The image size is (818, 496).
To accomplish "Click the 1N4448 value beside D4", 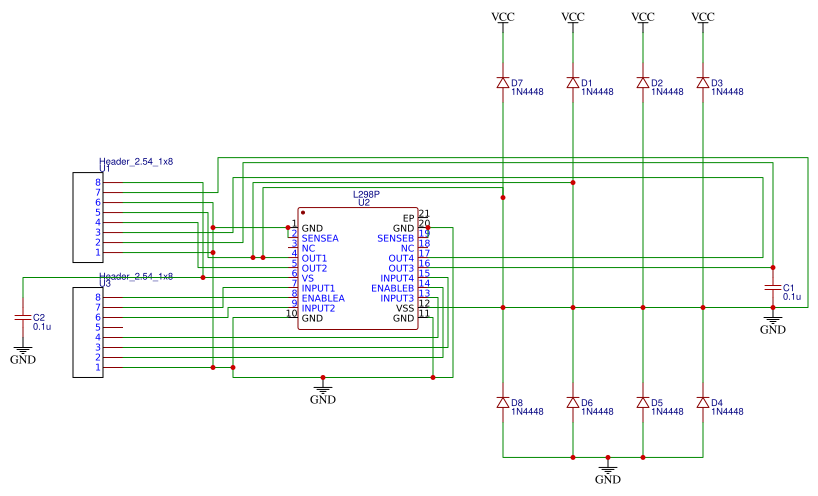I will pyautogui.click(x=727, y=412).
